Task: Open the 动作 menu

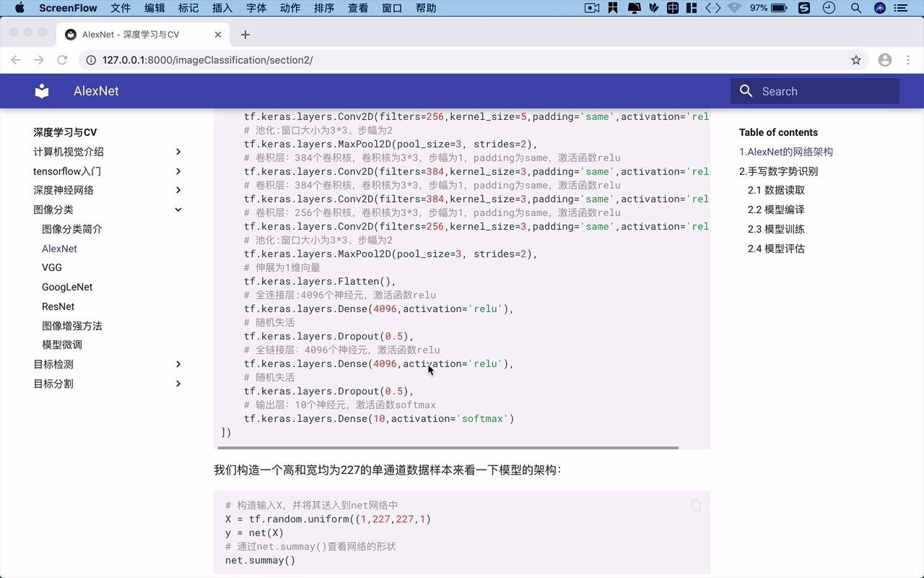Action: [290, 8]
